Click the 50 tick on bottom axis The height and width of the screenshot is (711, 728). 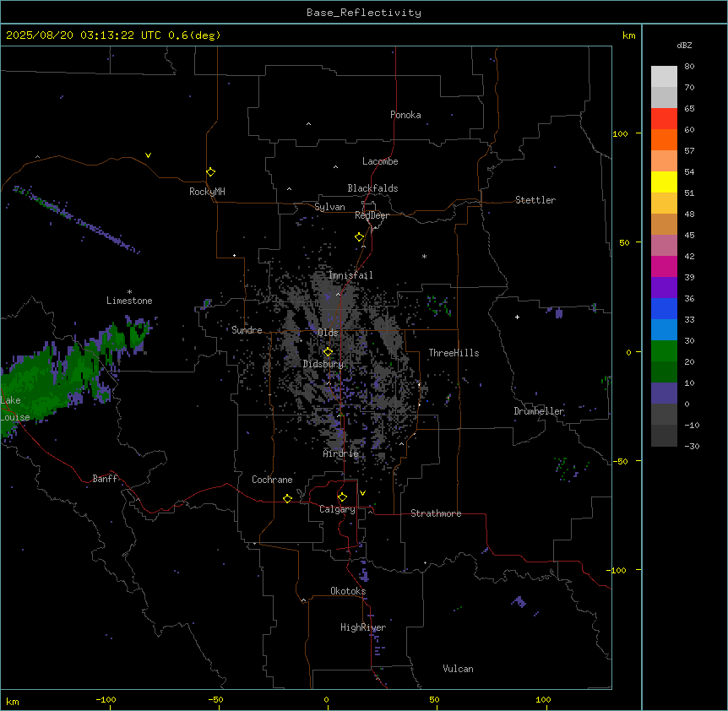click(x=434, y=699)
